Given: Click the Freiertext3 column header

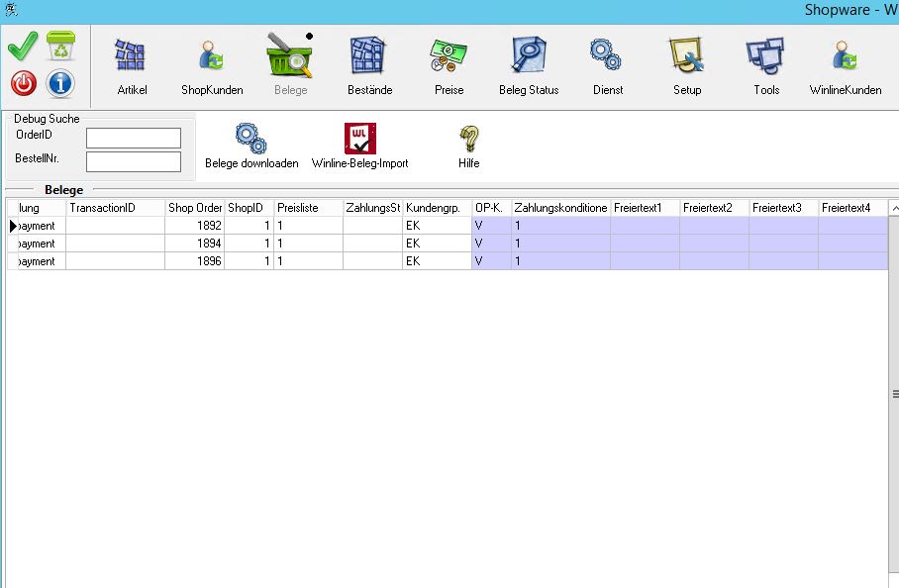Looking at the screenshot, I should click(x=784, y=208).
